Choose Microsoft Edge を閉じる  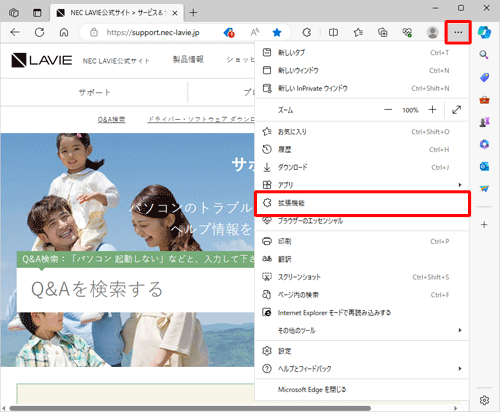pyautogui.click(x=362, y=389)
